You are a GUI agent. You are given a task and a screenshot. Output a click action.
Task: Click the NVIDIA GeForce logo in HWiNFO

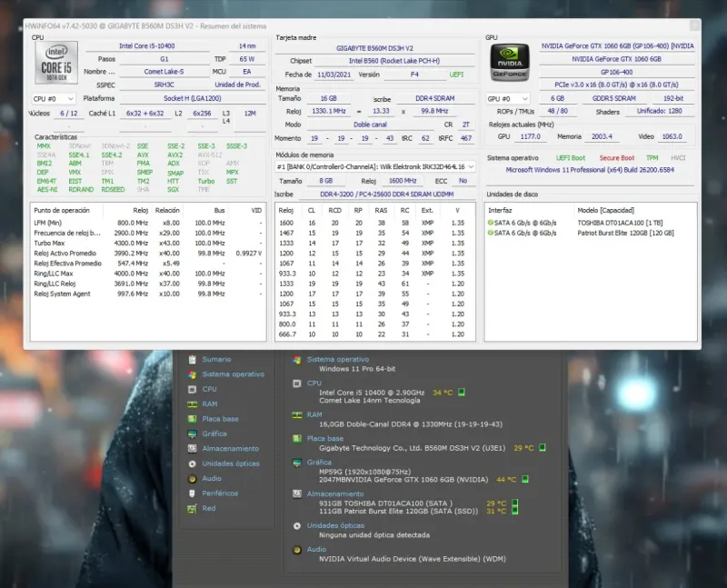click(510, 63)
